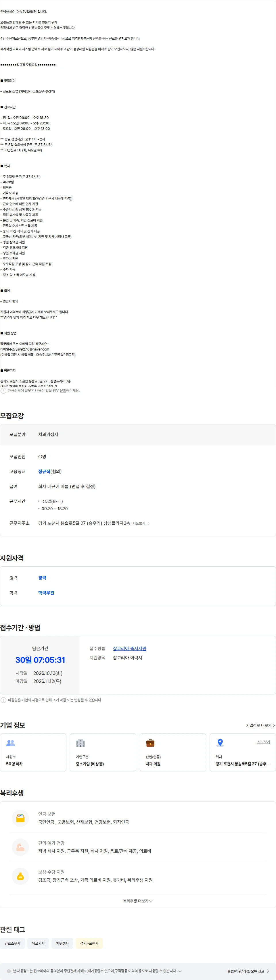Click 편의·여가·건강 arm icon
The width and height of the screenshot is (276, 980).
21,847
